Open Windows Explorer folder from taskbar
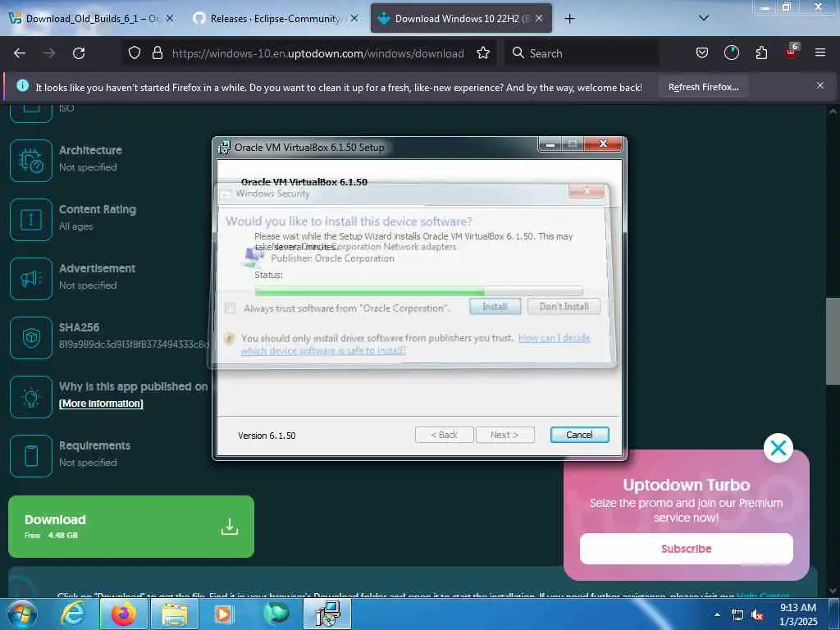 [175, 614]
